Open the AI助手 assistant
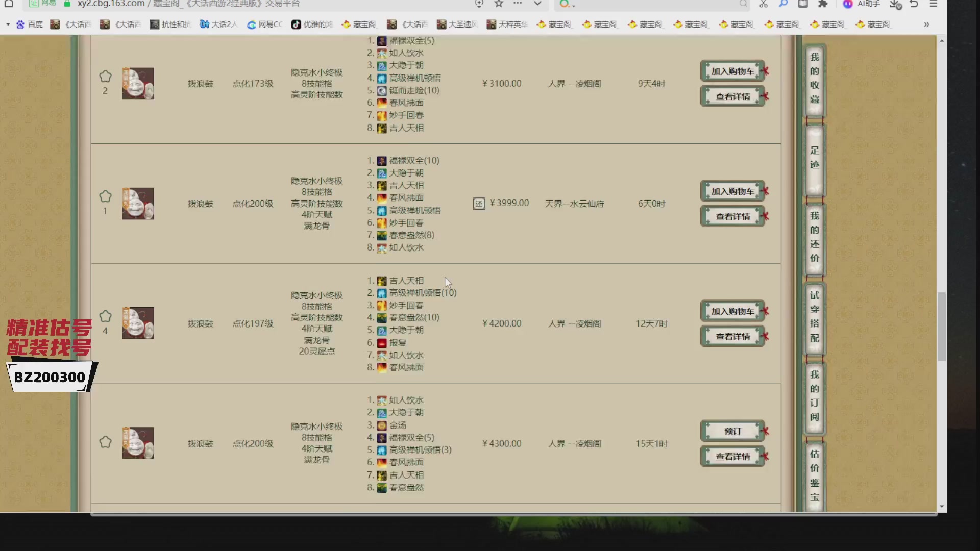Screen dimensions: 980x551 [x=862, y=4]
